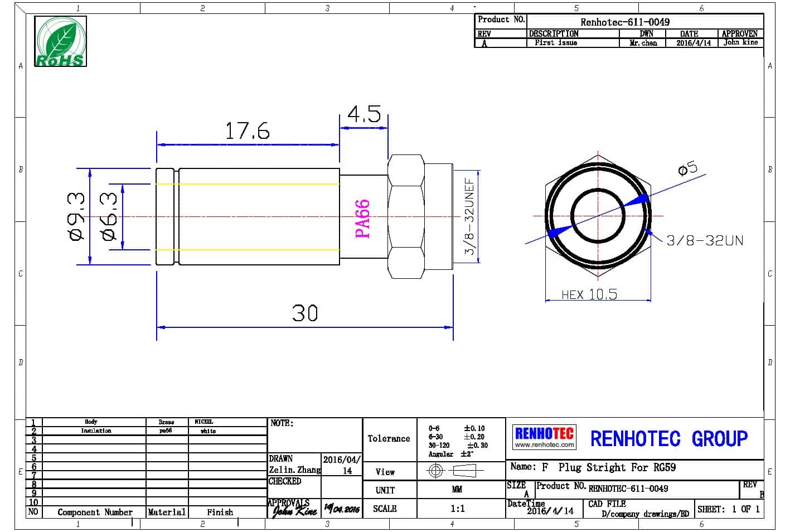This screenshot has height=532, width=790.
Task: Click the Body component row
Action: click(x=91, y=422)
